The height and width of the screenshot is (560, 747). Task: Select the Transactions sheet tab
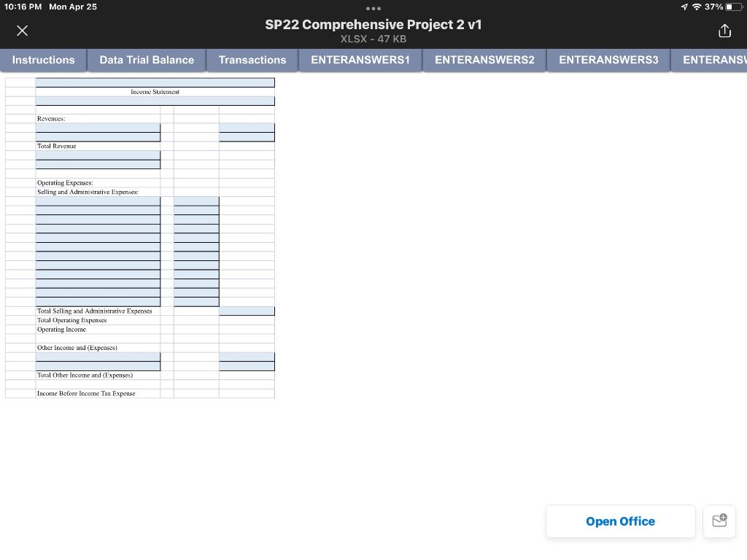pos(252,60)
